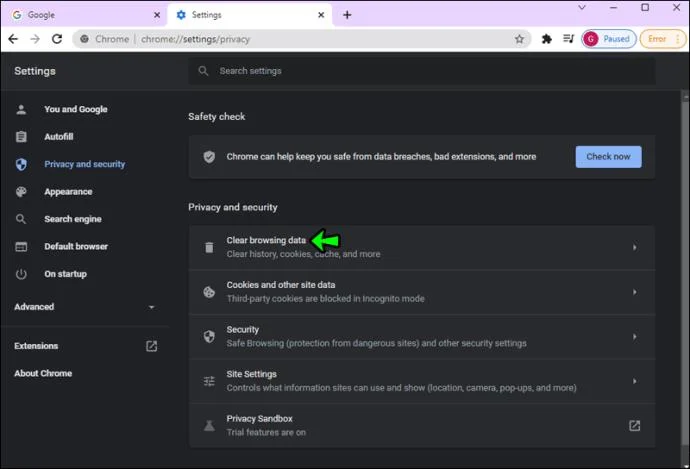This screenshot has height=469, width=690.
Task: Click the Autofill clipboard icon
Action: coord(21,137)
